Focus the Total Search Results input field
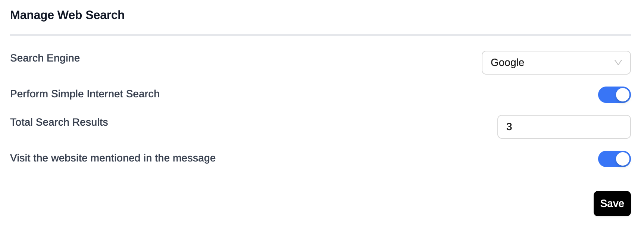The width and height of the screenshot is (644, 229). point(564,127)
